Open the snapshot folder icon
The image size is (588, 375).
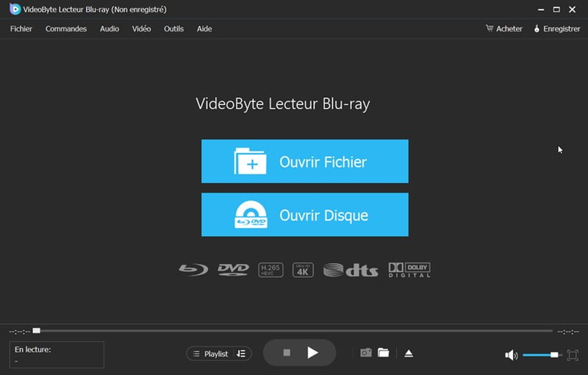click(x=383, y=353)
